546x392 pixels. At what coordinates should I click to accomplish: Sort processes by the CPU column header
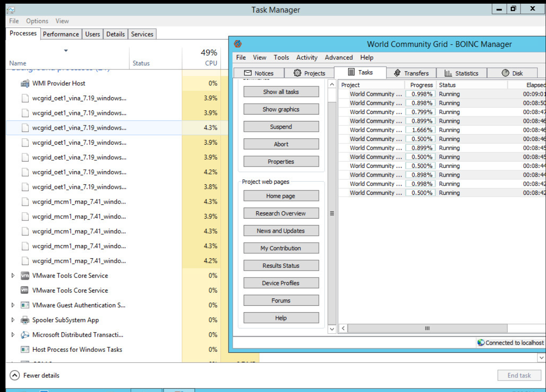point(202,58)
